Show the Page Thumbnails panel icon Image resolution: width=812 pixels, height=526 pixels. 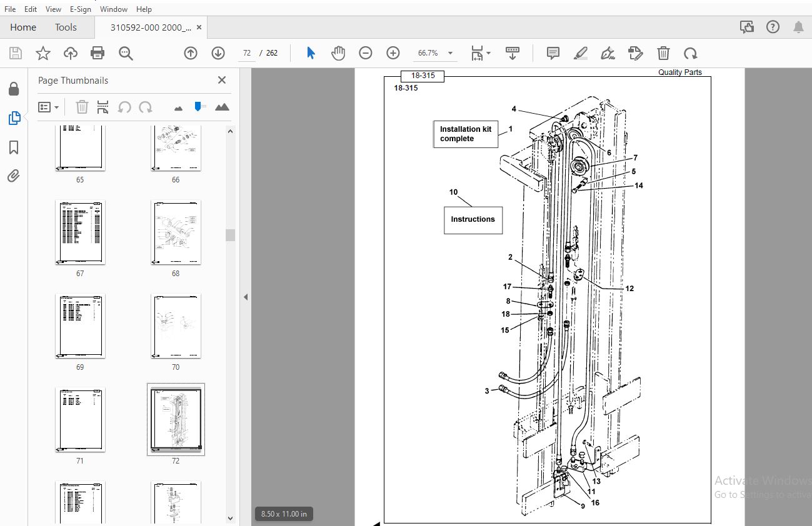tap(14, 117)
